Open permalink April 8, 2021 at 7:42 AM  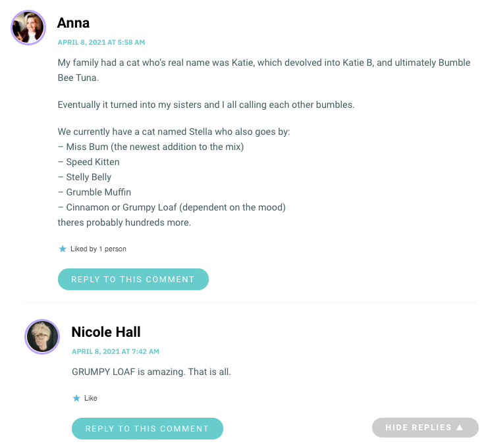pos(115,351)
